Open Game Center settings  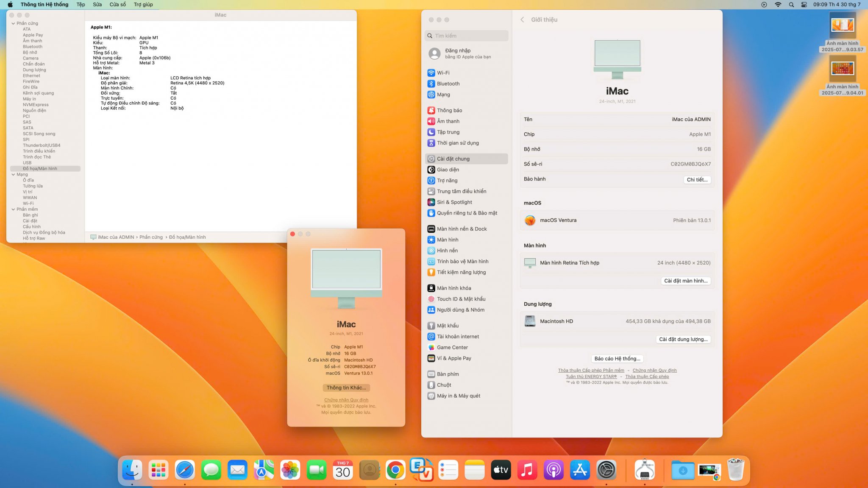pyautogui.click(x=452, y=347)
